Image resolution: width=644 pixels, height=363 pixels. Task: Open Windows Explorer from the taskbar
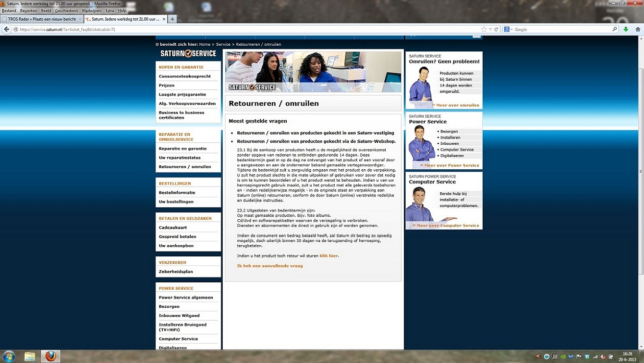tap(30, 356)
